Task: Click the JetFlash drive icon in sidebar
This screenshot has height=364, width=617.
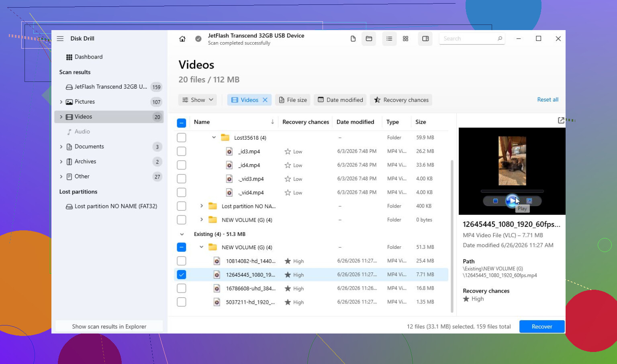Action: (69, 87)
